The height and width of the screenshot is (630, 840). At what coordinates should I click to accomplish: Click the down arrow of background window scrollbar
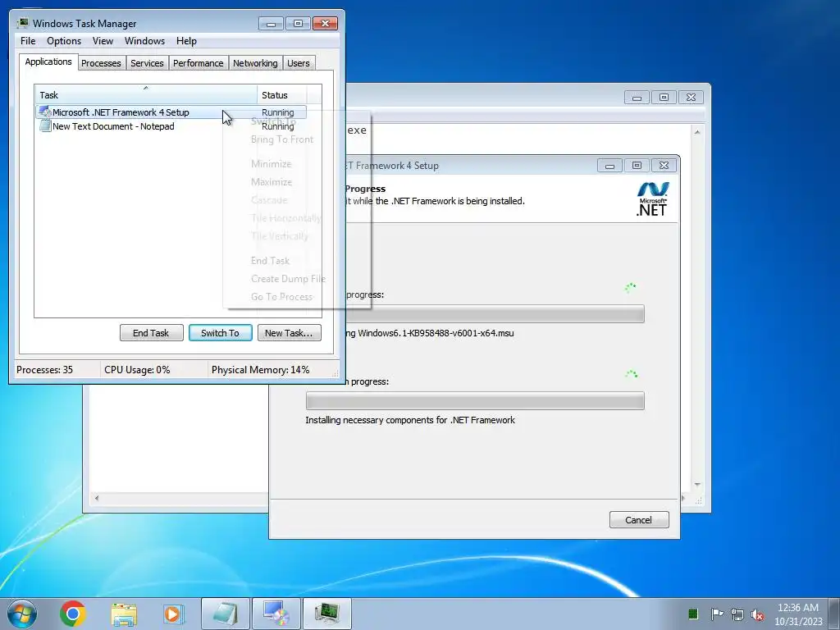(697, 484)
